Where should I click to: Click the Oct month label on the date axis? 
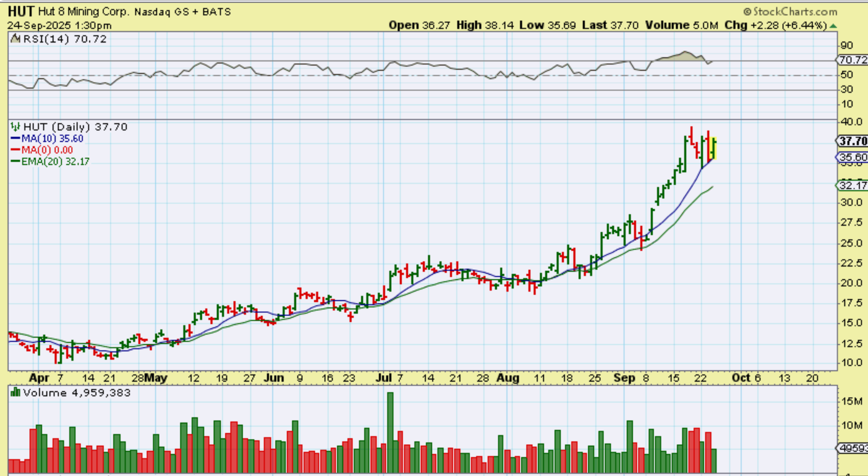click(x=741, y=377)
